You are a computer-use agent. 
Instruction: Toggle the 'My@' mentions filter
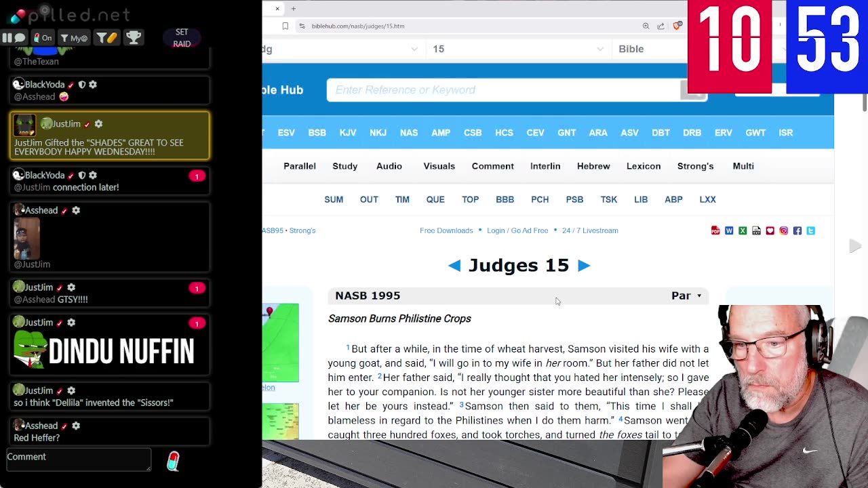74,38
